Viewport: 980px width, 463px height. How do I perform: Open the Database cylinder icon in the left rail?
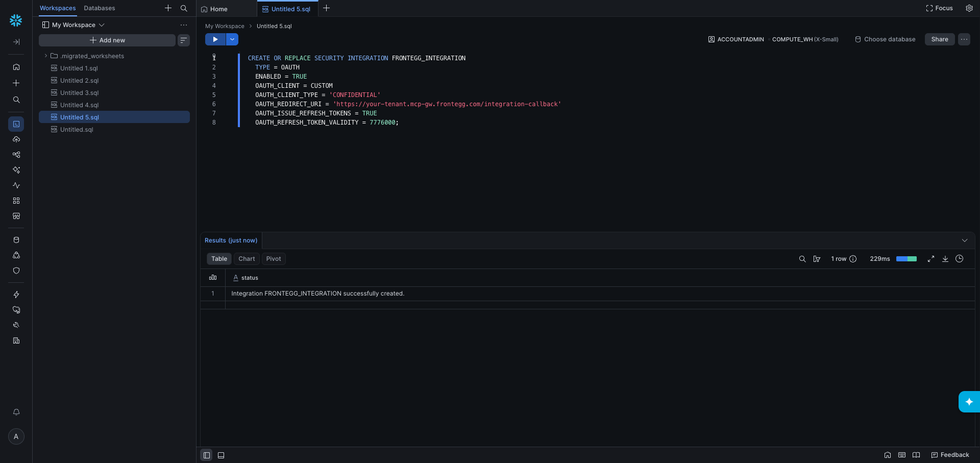[16, 240]
